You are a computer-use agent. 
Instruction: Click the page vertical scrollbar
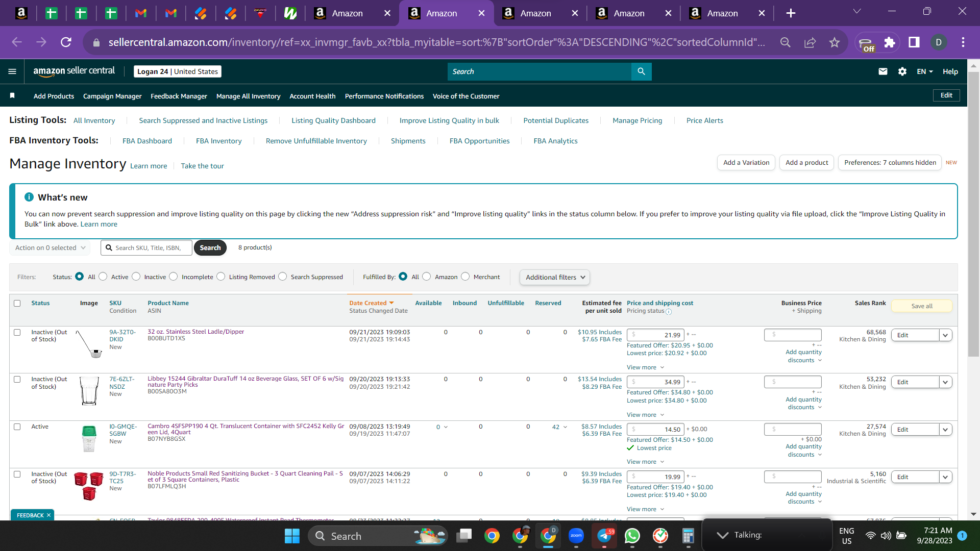[974, 214]
